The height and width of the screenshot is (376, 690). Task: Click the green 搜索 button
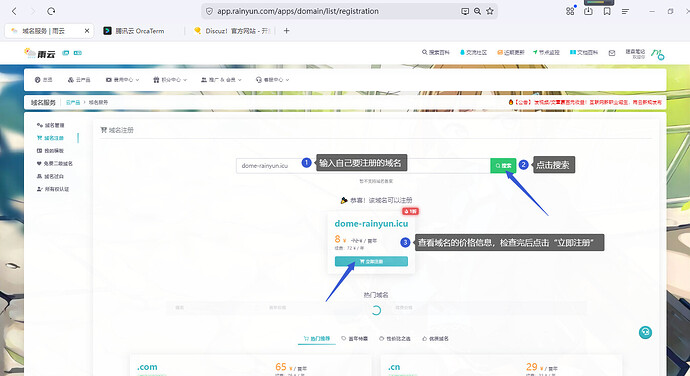click(x=503, y=166)
